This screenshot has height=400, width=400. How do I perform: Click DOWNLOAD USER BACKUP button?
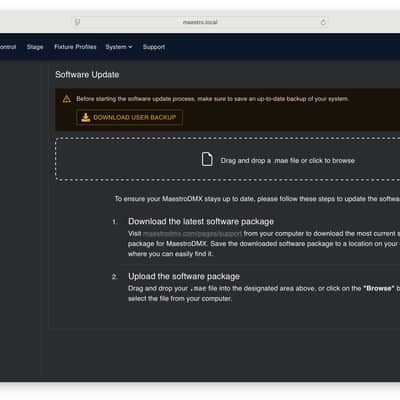129,117
